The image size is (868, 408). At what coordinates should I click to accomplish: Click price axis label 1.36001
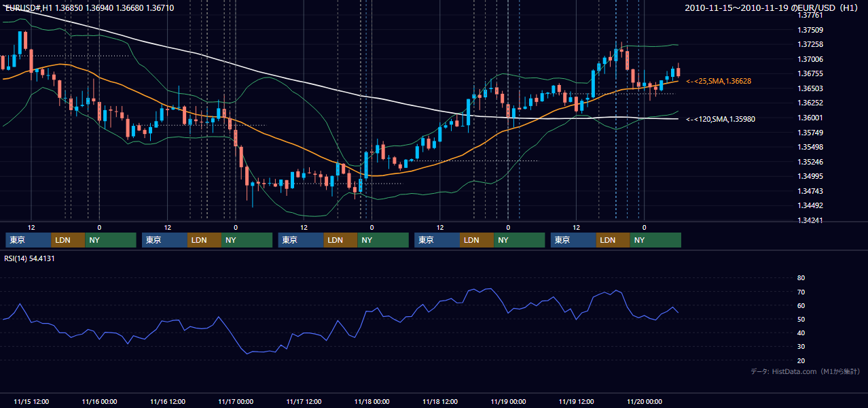tap(810, 118)
